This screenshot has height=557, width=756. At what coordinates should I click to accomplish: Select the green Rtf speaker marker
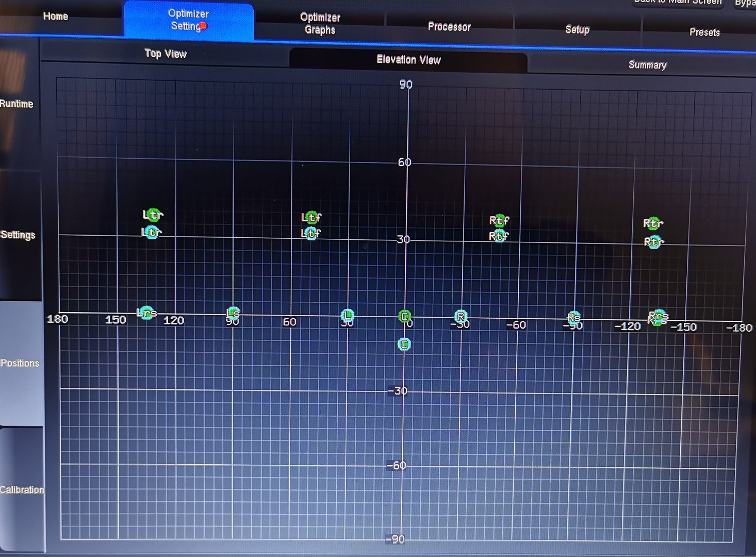tap(499, 221)
